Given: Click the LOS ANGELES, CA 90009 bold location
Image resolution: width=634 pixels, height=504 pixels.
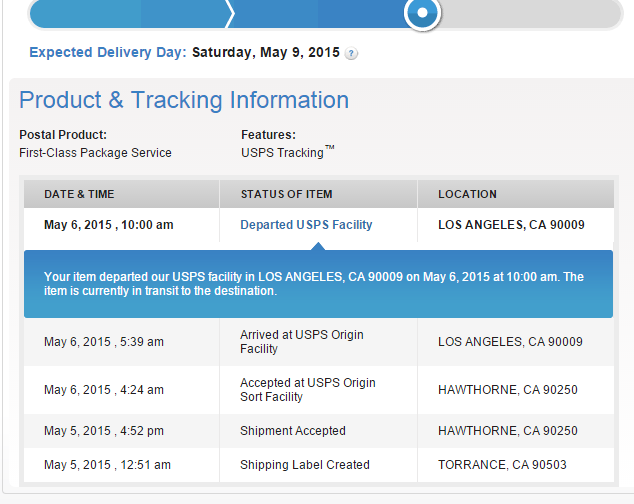Looking at the screenshot, I should [511, 225].
